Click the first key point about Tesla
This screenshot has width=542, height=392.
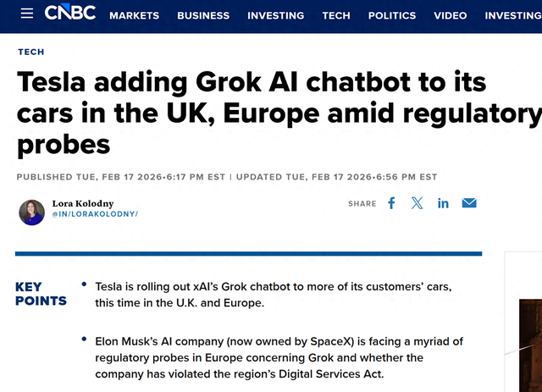click(x=273, y=294)
